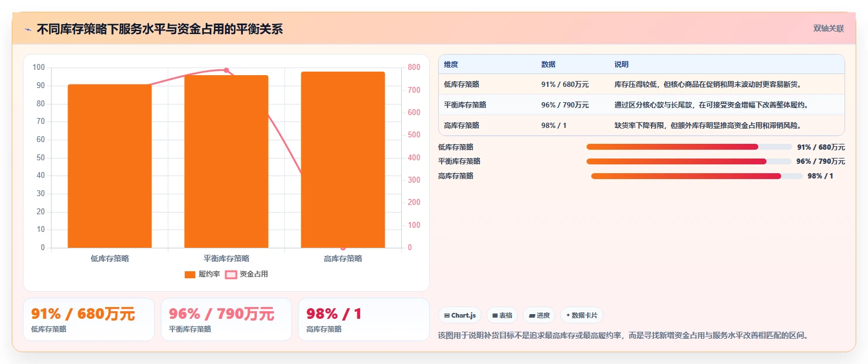Click the footnote starting 该图用于说明
The image size is (868, 364).
tap(623, 335)
